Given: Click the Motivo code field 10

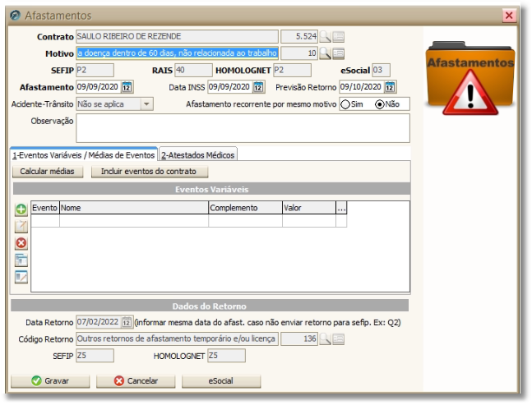Looking at the screenshot, I should (x=299, y=53).
